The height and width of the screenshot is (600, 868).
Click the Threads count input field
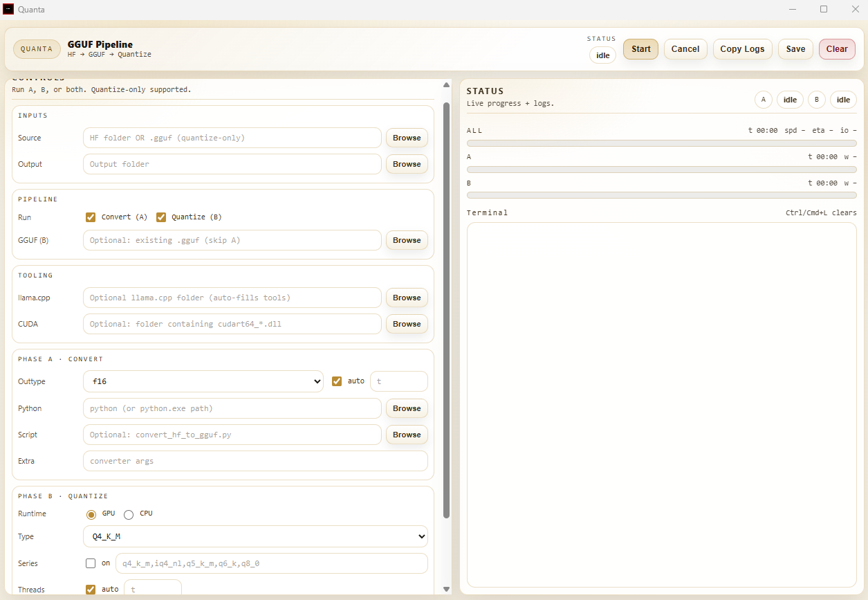click(x=152, y=589)
